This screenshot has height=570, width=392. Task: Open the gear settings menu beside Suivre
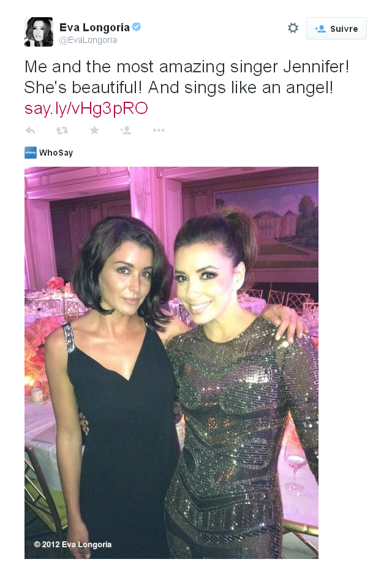(293, 28)
